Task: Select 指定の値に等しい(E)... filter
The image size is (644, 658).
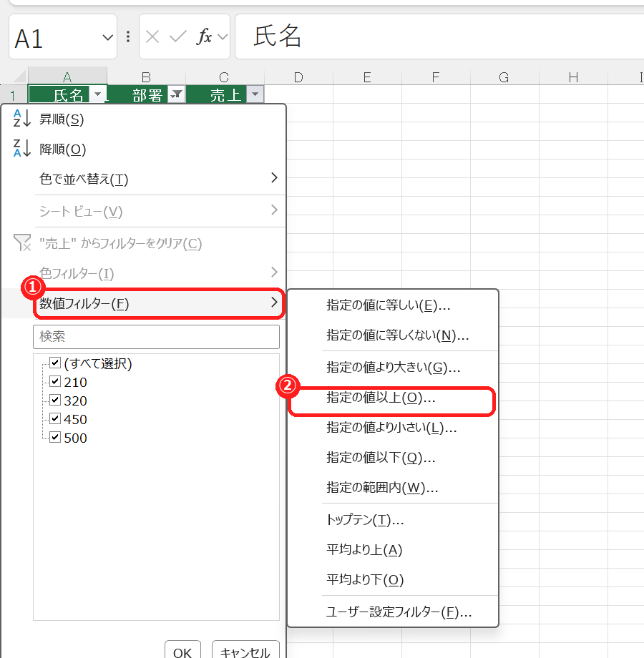Action: tap(393, 305)
